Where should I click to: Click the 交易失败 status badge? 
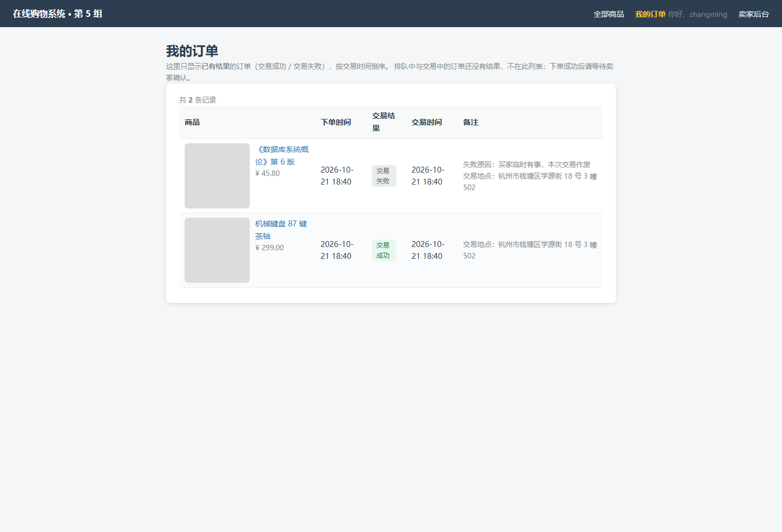tap(384, 176)
